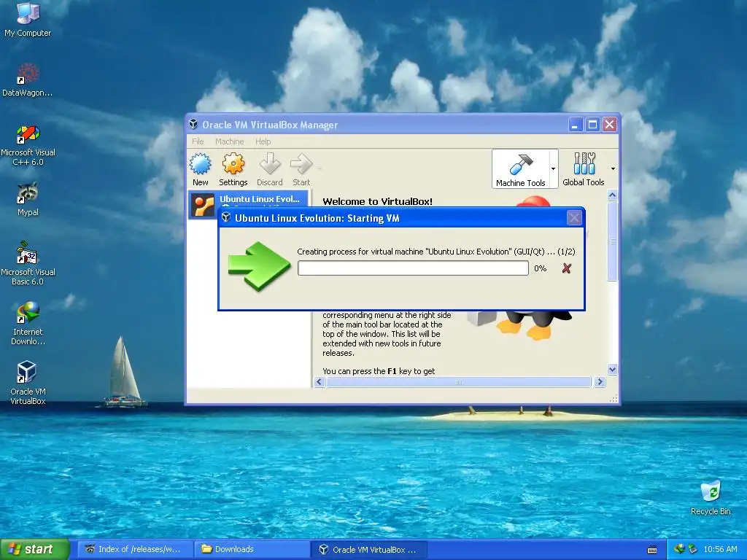Close the VirtualBox Manager window
Screen dimensions: 747x560
tap(609, 125)
